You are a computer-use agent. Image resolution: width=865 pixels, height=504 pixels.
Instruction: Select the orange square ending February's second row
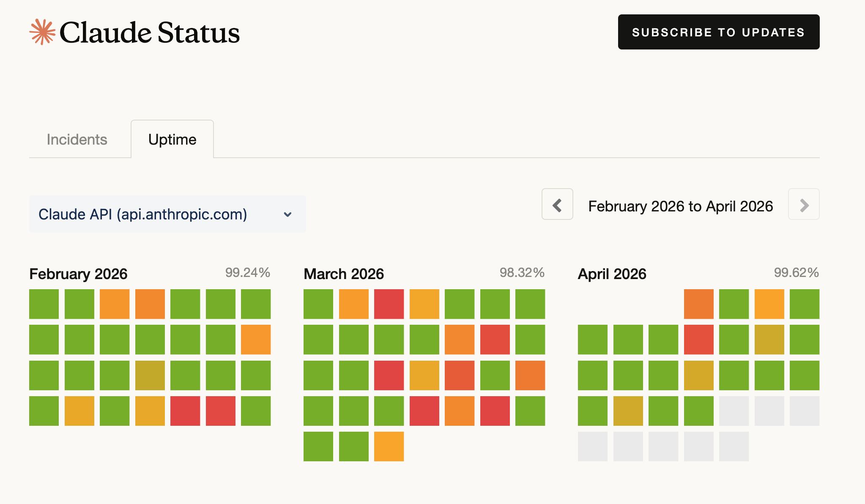click(256, 340)
